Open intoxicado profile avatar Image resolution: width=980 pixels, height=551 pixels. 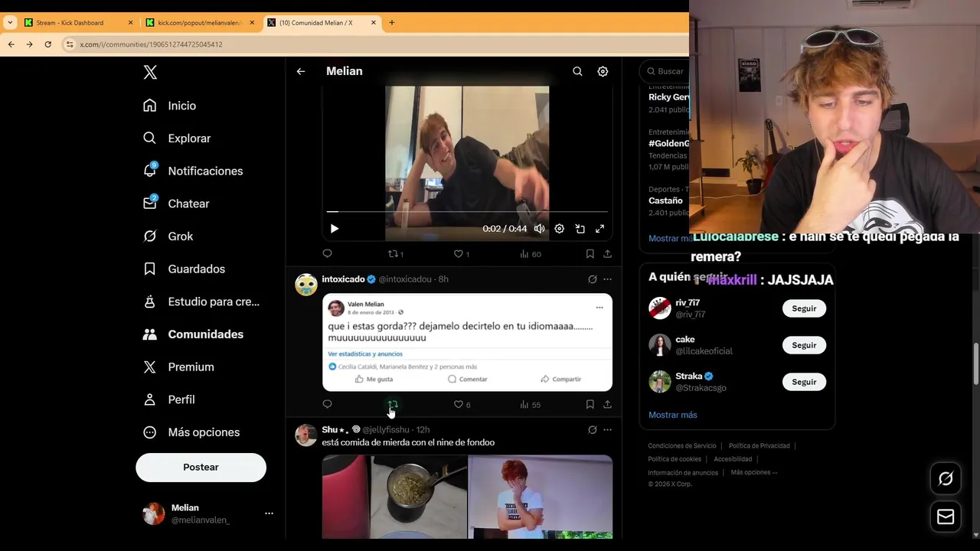pyautogui.click(x=306, y=285)
